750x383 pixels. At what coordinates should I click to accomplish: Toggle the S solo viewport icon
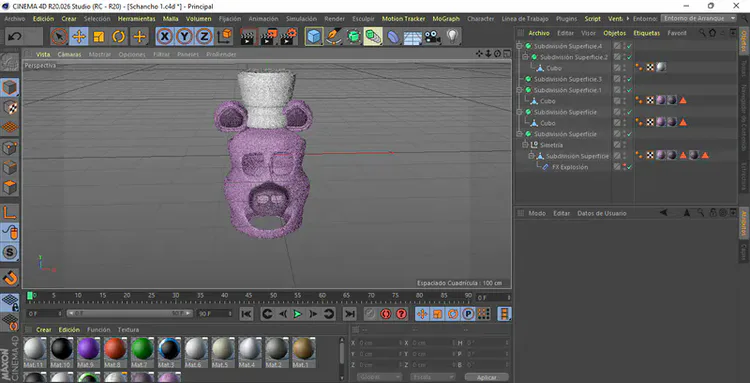10,252
